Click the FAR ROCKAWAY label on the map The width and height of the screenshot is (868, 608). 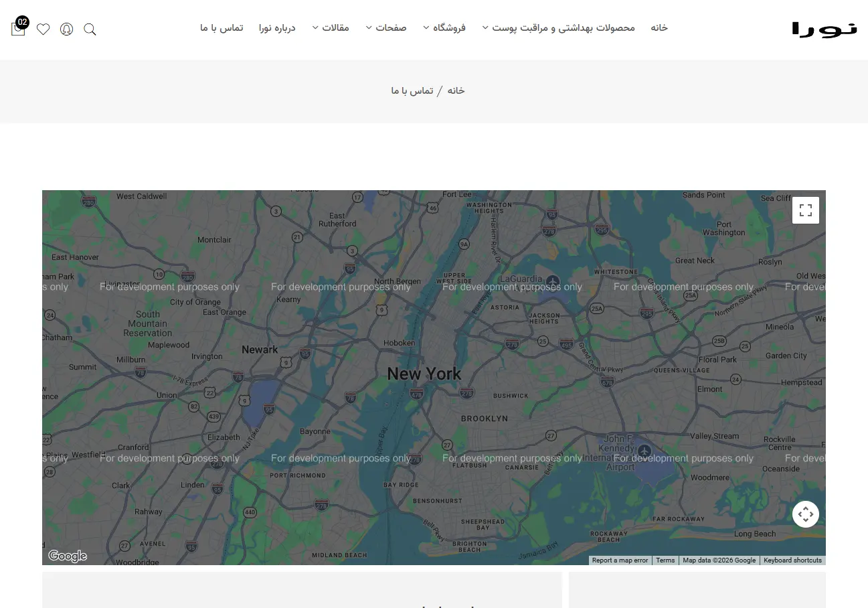pos(679,519)
